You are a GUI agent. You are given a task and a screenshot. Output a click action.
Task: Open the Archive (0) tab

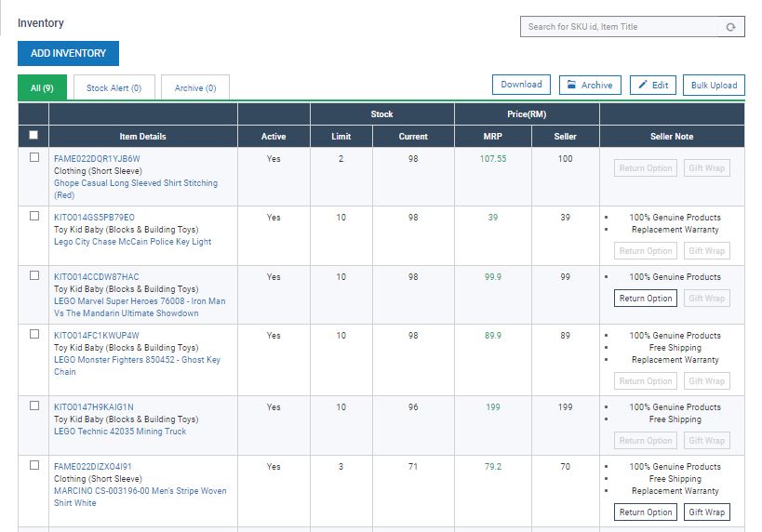click(194, 88)
